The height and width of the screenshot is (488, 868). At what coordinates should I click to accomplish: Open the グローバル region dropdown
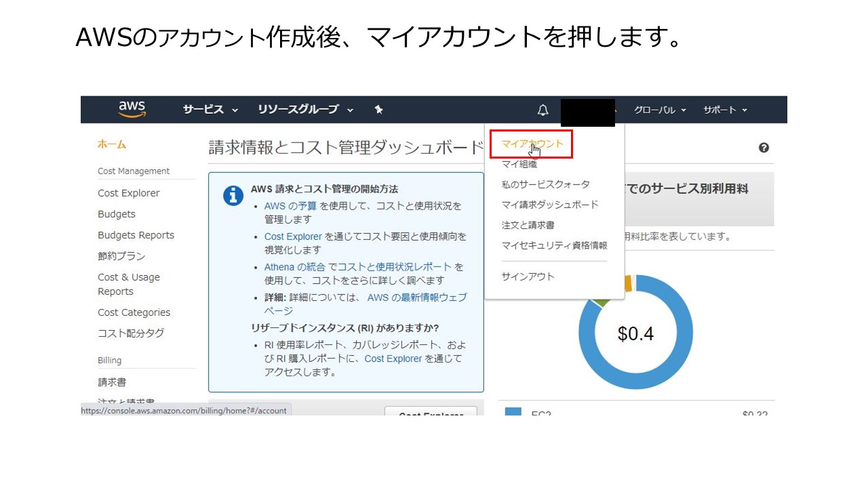point(660,110)
